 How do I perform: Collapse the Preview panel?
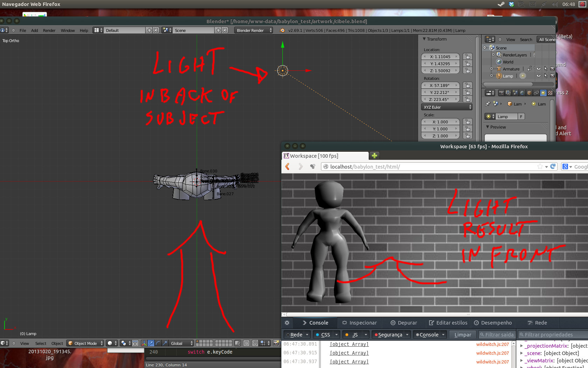[488, 127]
